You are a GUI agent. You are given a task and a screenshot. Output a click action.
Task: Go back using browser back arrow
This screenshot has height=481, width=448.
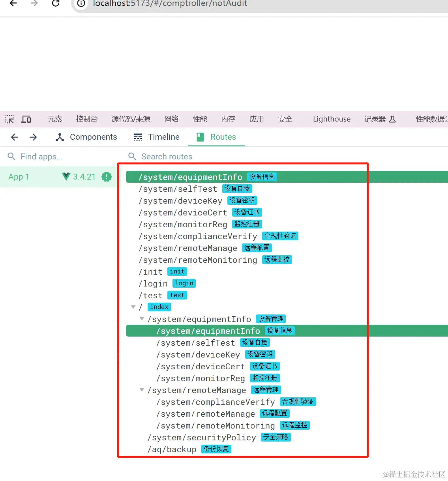pos(13,4)
